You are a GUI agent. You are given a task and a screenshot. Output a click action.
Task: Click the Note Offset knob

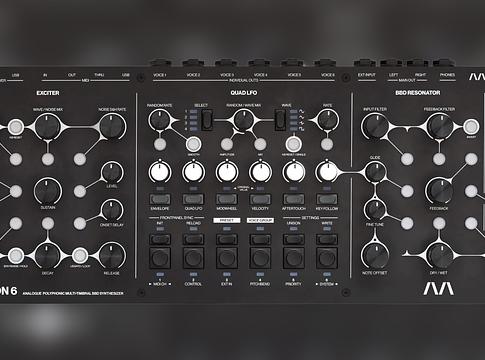pyautogui.click(x=375, y=256)
